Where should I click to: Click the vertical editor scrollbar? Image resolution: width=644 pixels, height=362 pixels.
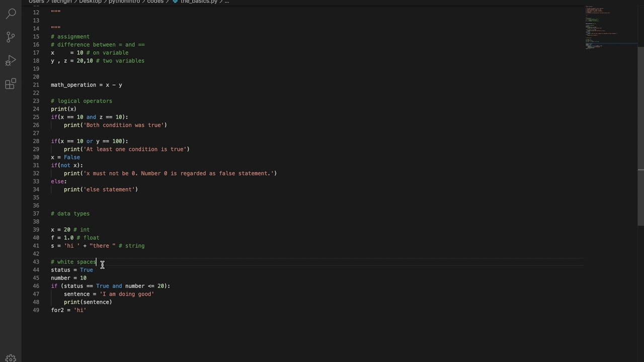click(640, 136)
